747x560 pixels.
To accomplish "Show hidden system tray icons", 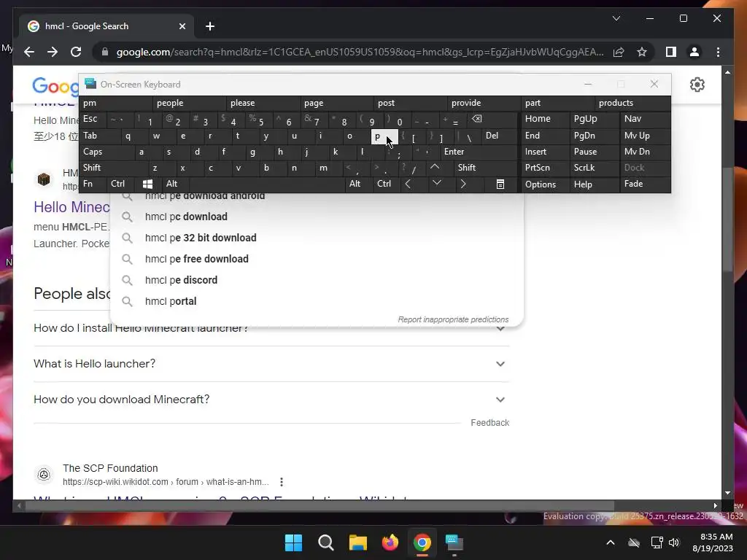I will pos(611,542).
